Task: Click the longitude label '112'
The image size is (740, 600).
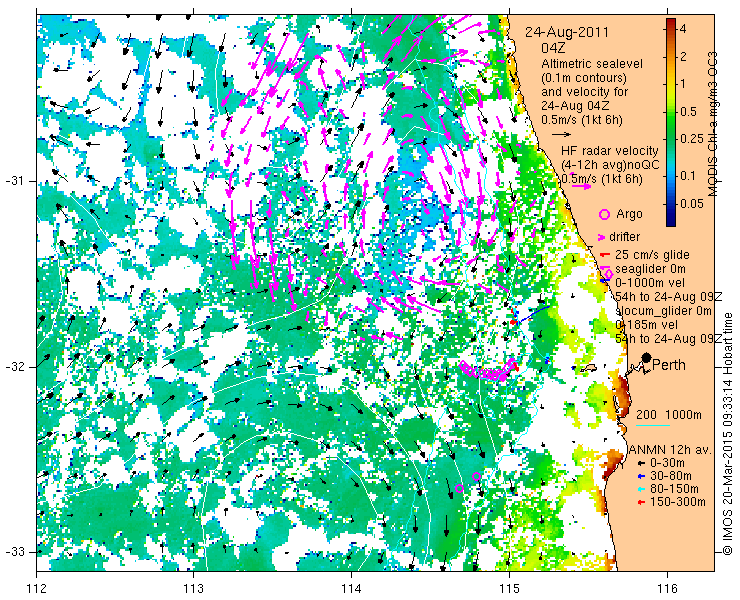Action: [36, 589]
